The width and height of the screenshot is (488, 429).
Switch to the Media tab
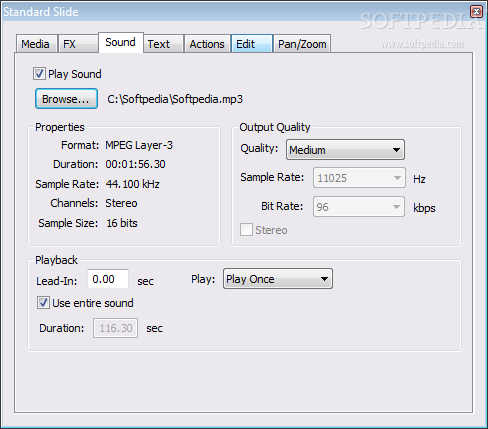pos(37,44)
